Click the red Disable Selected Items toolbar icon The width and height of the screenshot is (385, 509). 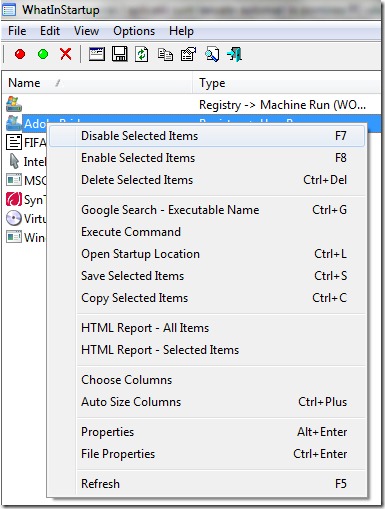click(20, 54)
